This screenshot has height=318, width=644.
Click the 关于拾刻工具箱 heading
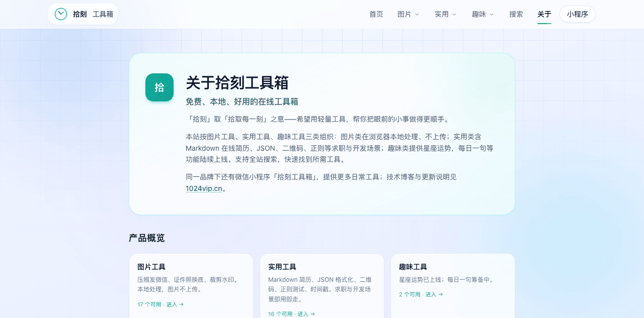coord(237,83)
